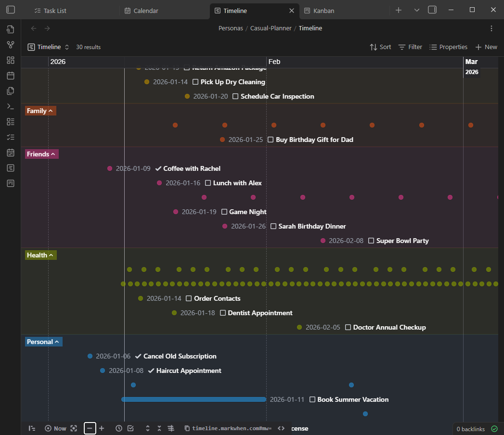This screenshot has height=435, width=504.
Task: Click the Book Summer Vacation duration bar
Action: point(194,399)
